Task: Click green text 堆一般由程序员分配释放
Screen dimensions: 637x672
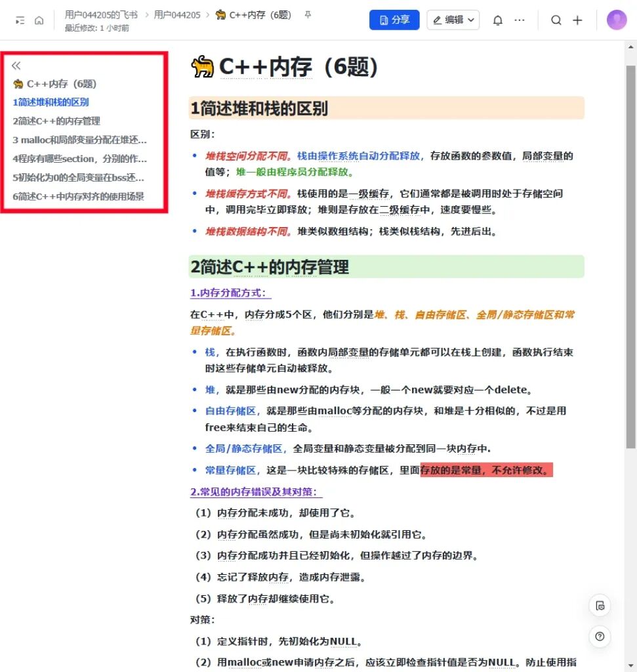Action: pyautogui.click(x=295, y=173)
